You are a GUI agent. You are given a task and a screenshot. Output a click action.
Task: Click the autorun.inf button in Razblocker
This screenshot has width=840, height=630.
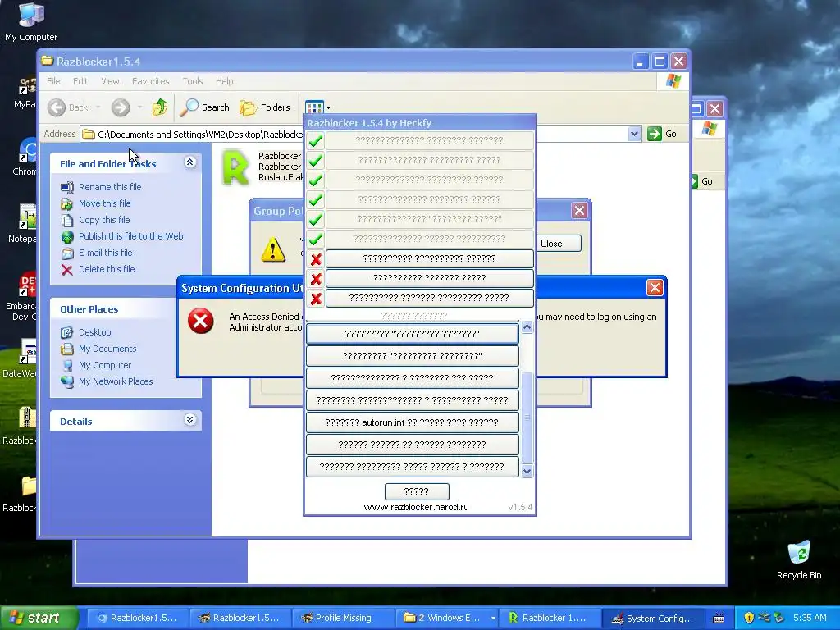click(x=412, y=422)
